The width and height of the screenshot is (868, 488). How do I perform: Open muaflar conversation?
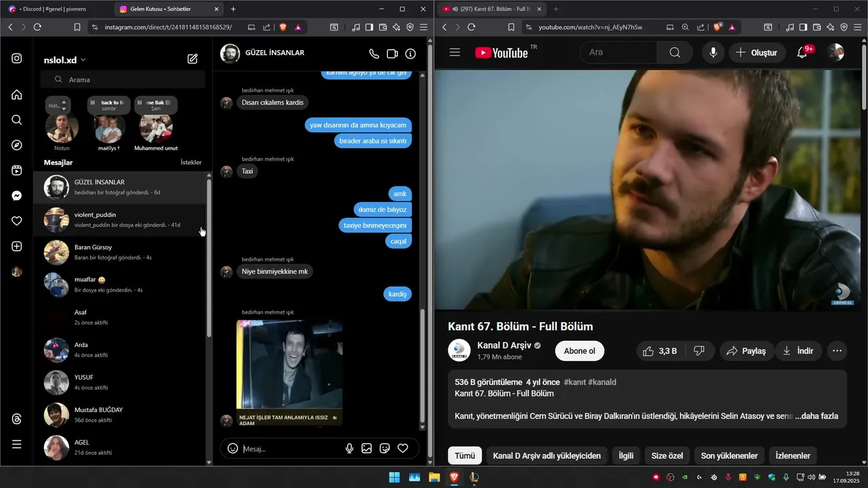point(120,285)
